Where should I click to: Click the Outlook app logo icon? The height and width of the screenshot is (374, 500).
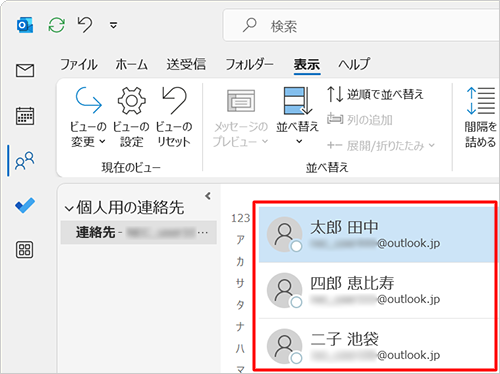tap(25, 25)
